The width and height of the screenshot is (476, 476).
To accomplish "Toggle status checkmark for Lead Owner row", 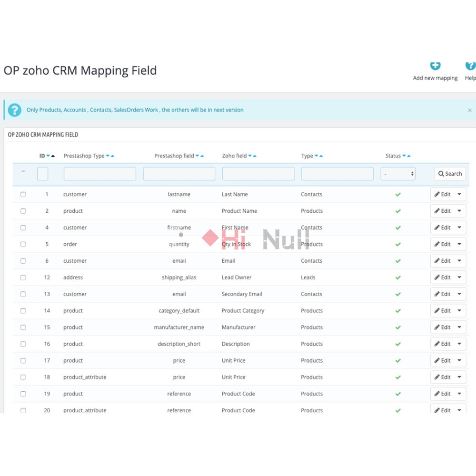I will [398, 278].
